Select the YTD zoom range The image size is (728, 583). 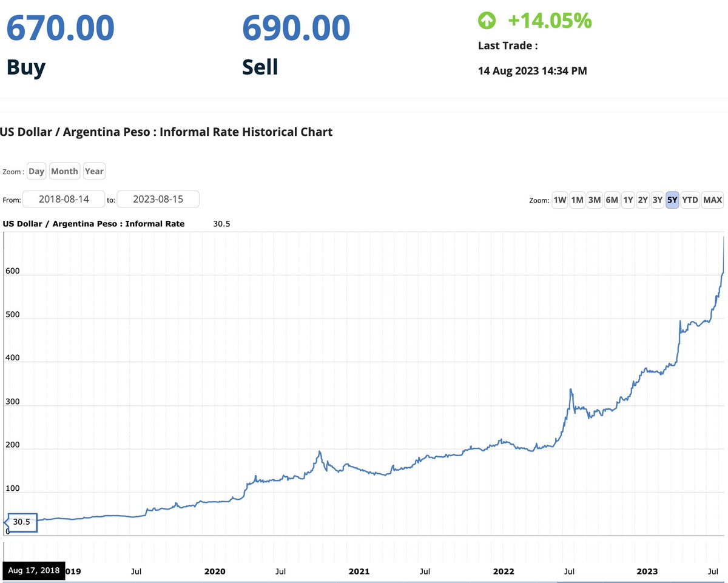tap(690, 200)
